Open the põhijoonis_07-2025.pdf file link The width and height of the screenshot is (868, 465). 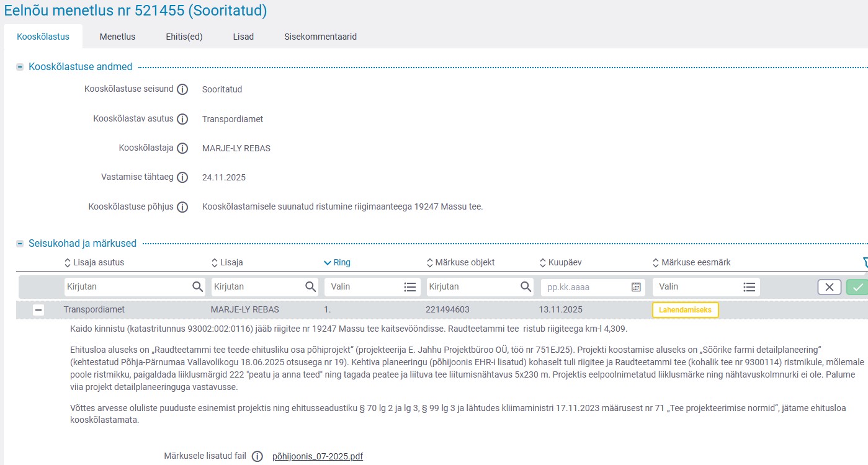point(318,456)
